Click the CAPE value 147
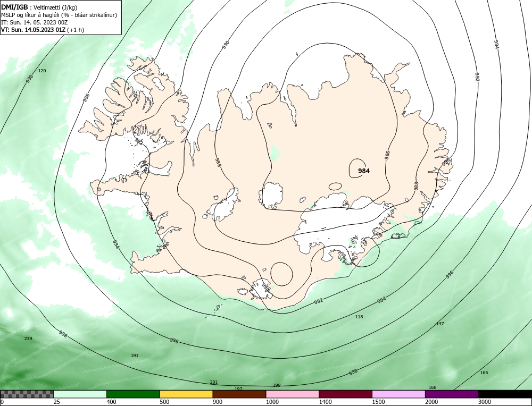 coord(440,324)
